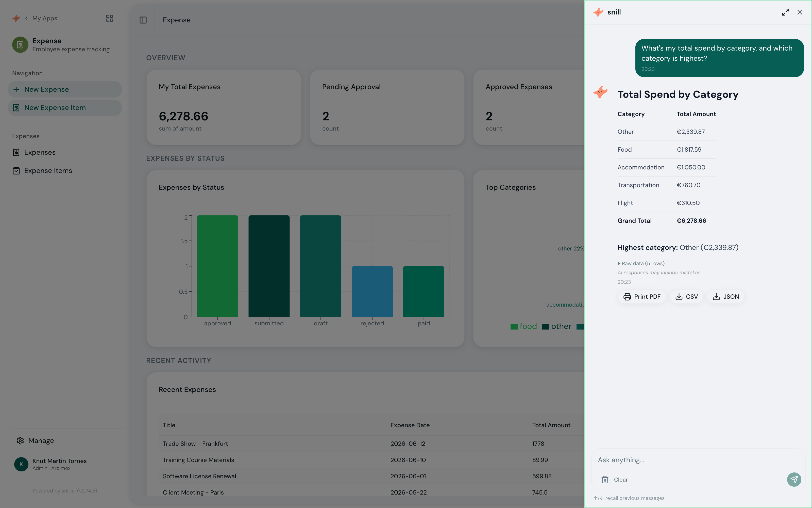Click the plus icon on New Expense
This screenshot has height=508, width=812.
(x=16, y=89)
